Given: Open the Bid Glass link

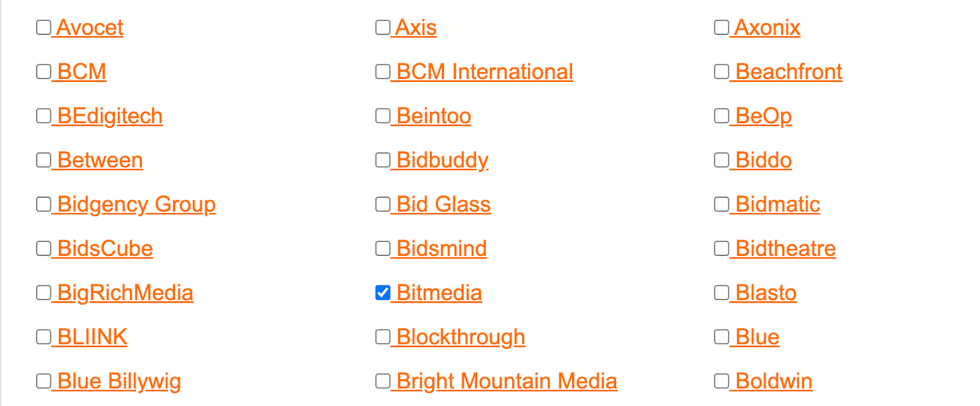Looking at the screenshot, I should tap(443, 204).
